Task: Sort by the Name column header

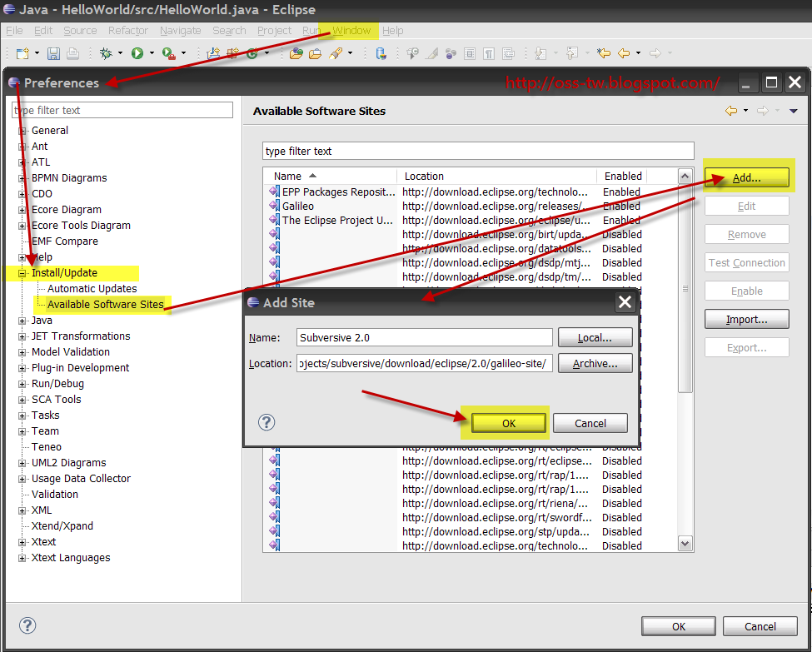Action: click(x=330, y=176)
